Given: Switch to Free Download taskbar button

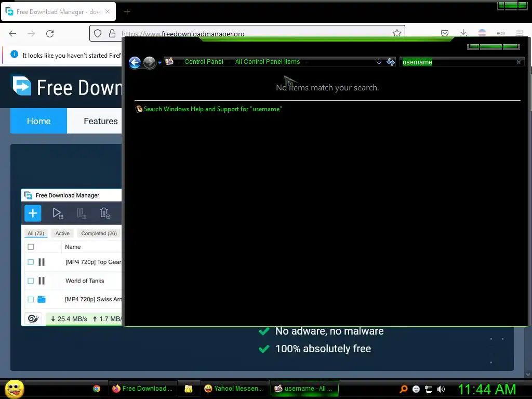Looking at the screenshot, I should (142, 389).
